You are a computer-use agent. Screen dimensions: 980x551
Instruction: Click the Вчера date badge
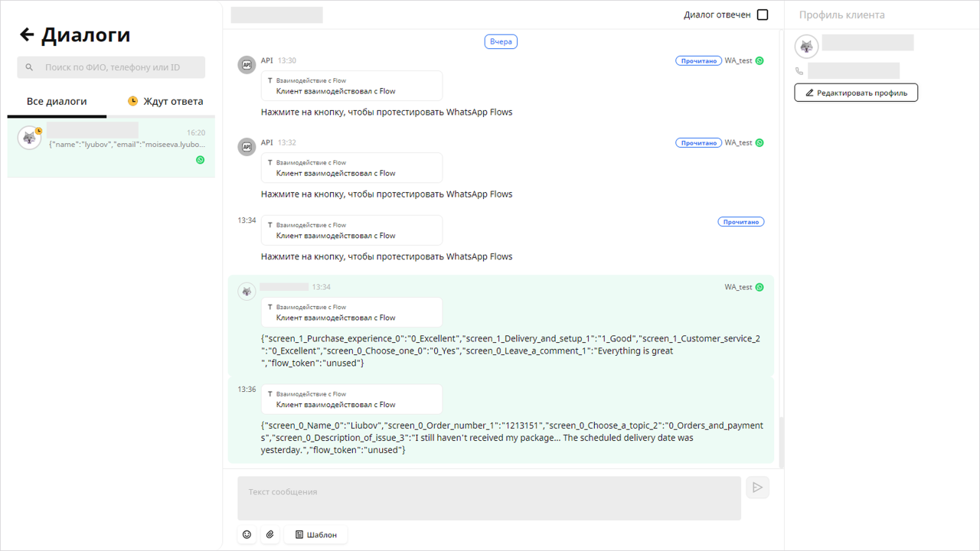501,41
